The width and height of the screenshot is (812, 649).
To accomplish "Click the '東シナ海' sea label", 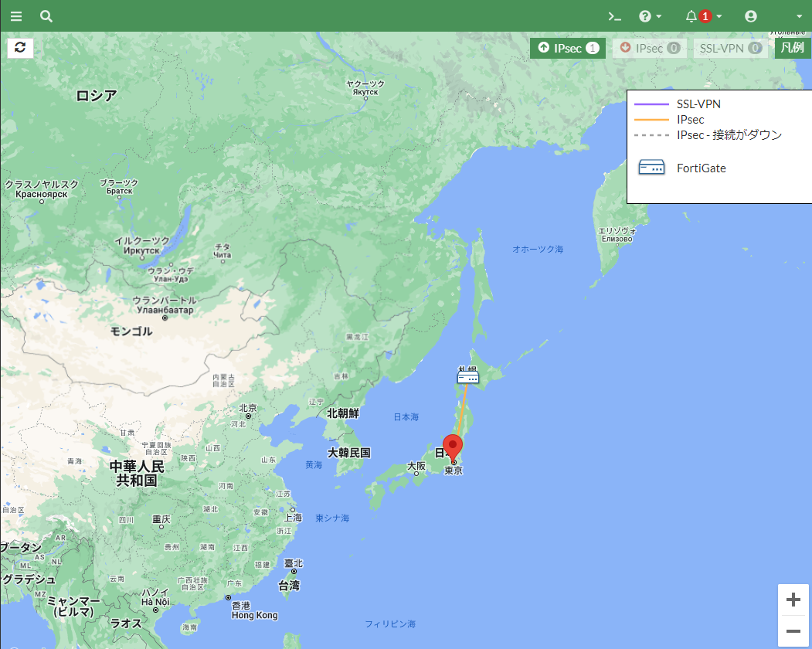I will (332, 518).
